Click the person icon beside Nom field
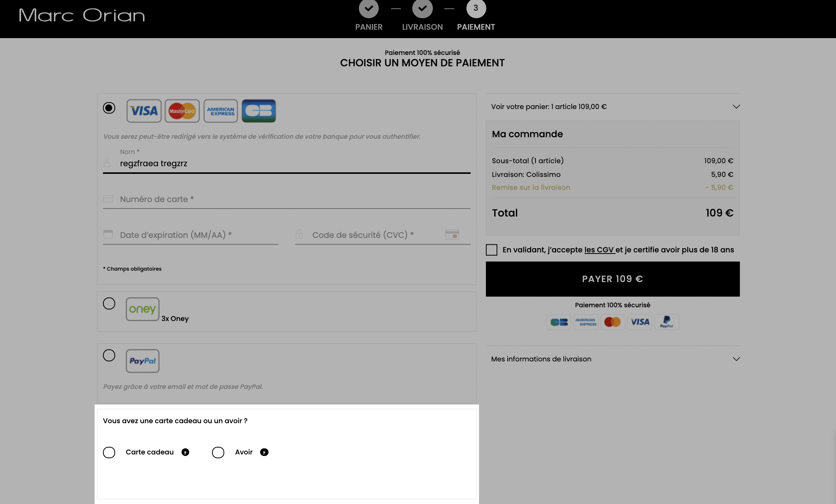836x504 pixels. (107, 163)
